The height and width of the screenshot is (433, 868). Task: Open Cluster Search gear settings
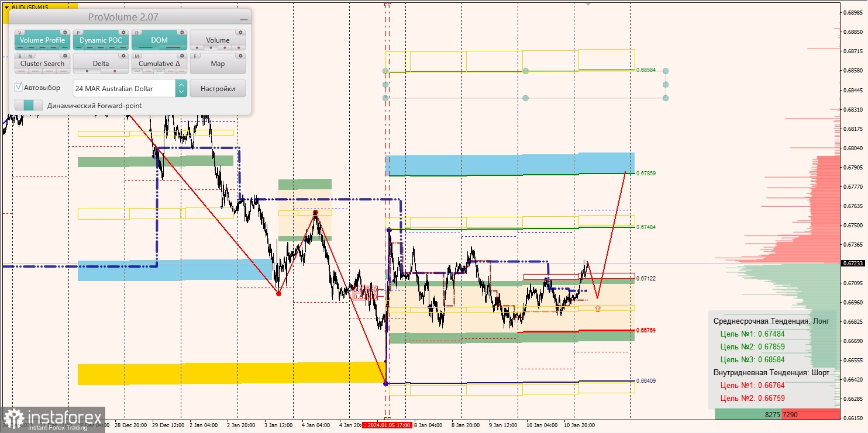(65, 56)
